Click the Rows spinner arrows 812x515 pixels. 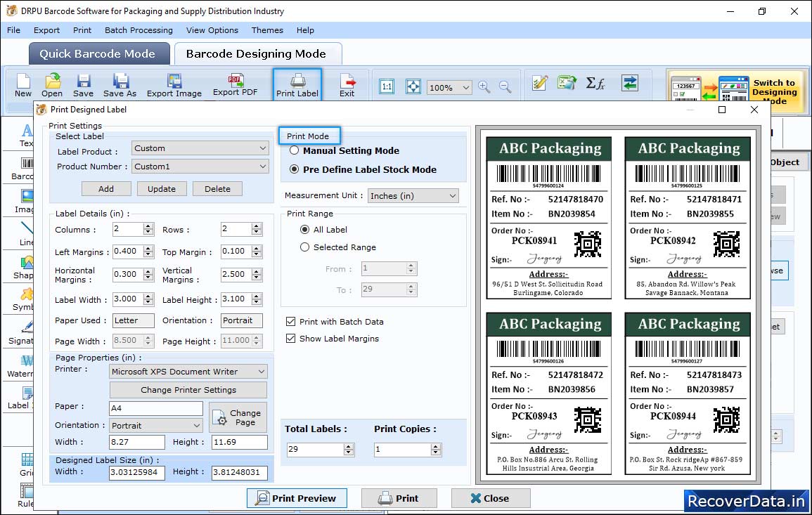tap(257, 229)
